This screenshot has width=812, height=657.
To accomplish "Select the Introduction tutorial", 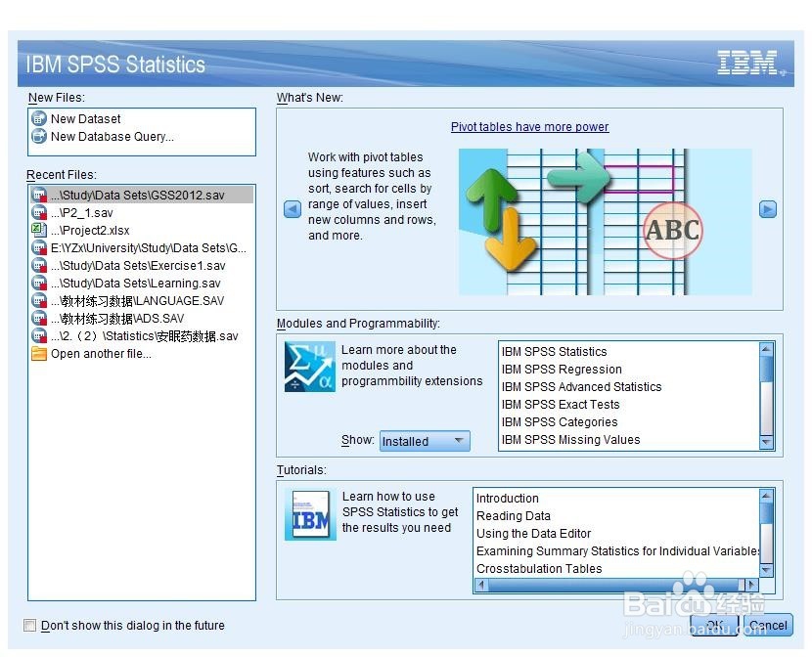I will [x=617, y=499].
